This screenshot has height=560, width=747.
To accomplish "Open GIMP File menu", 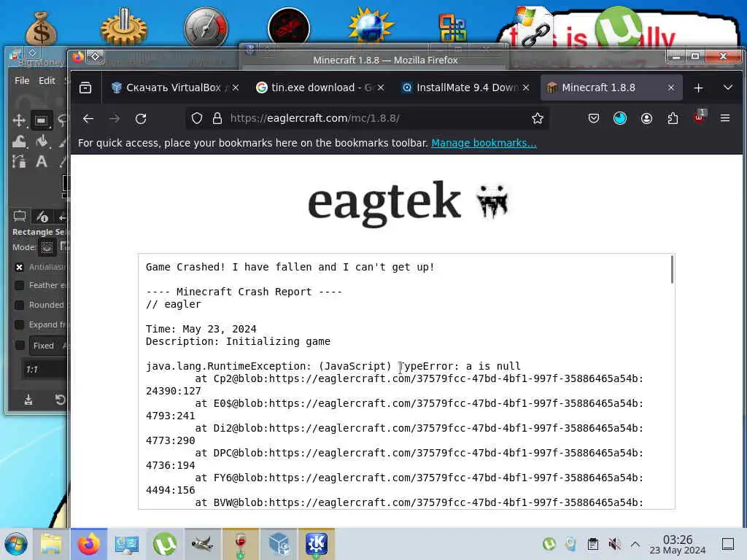I will [x=22, y=80].
